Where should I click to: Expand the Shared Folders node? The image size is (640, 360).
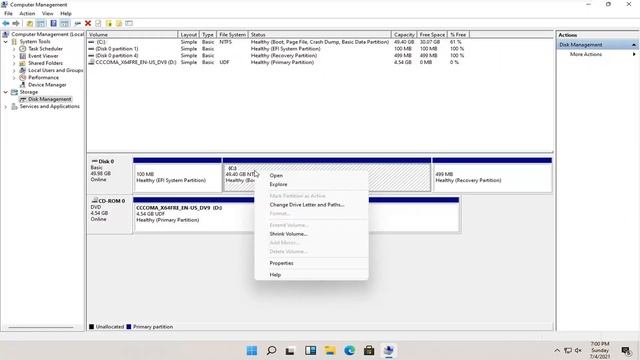14,63
